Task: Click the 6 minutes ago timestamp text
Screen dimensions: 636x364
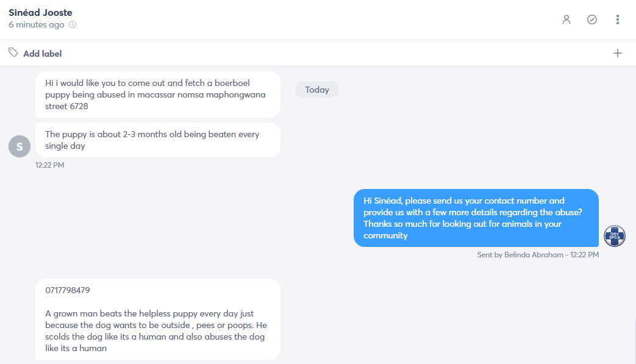Action: pyautogui.click(x=37, y=25)
